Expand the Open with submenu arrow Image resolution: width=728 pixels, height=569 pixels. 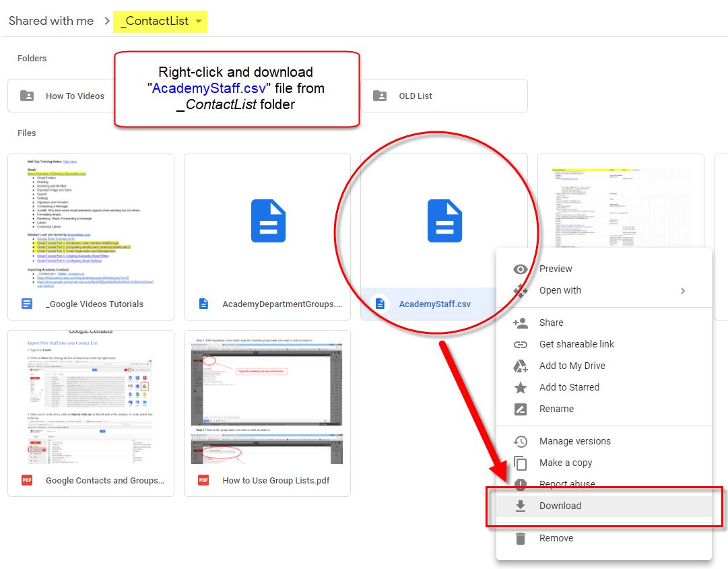click(682, 290)
